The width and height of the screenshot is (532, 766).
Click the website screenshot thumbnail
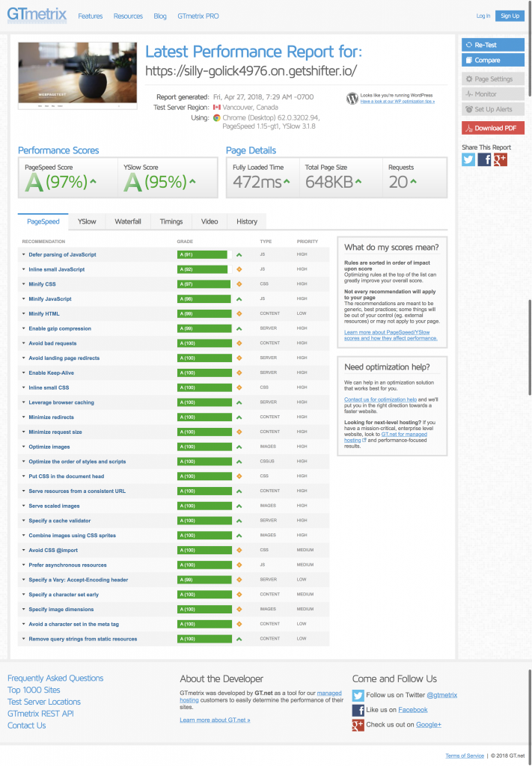point(78,76)
